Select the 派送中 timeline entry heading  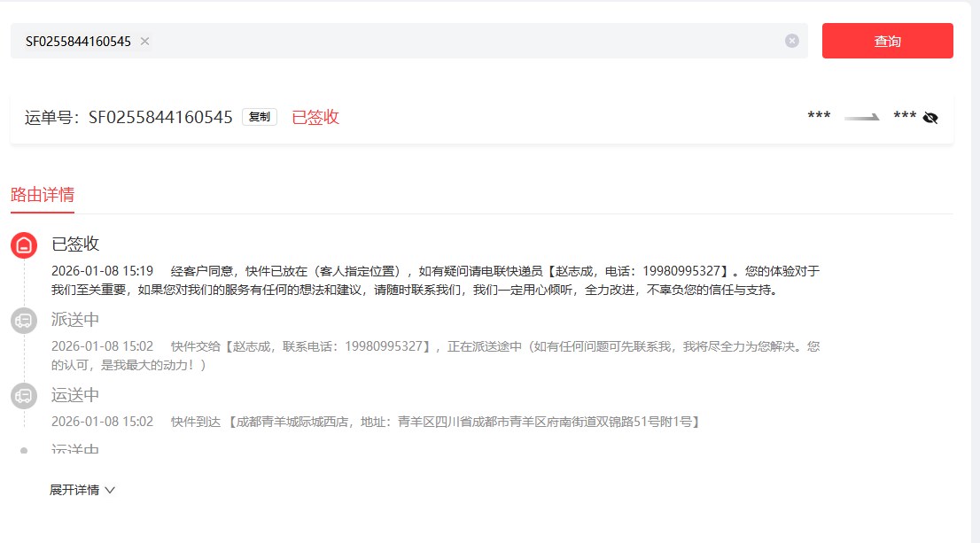pos(75,320)
